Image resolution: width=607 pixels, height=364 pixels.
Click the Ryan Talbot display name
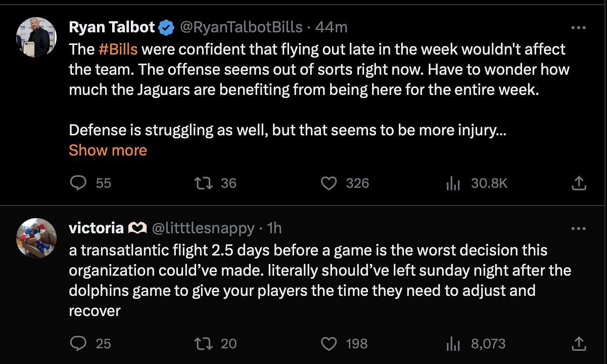(112, 27)
